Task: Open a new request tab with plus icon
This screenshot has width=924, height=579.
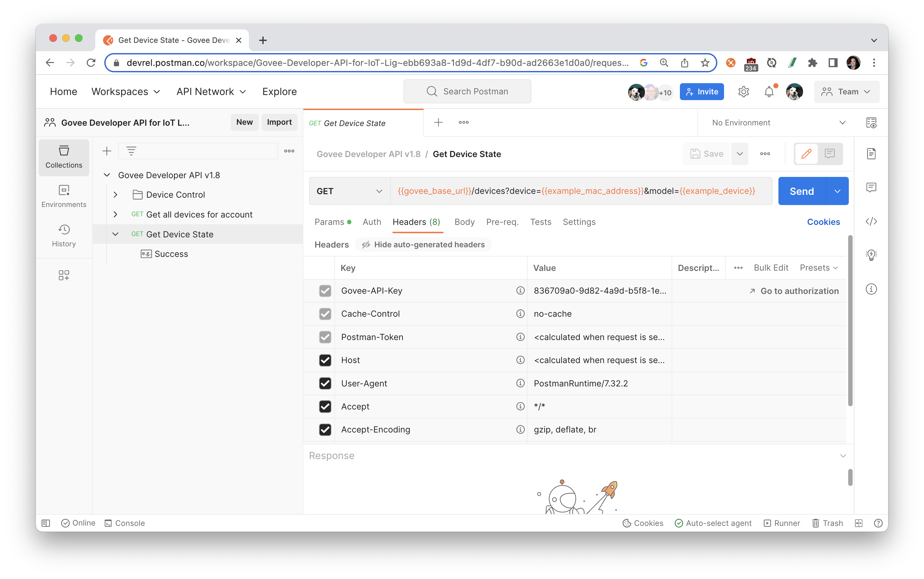Action: pyautogui.click(x=438, y=123)
